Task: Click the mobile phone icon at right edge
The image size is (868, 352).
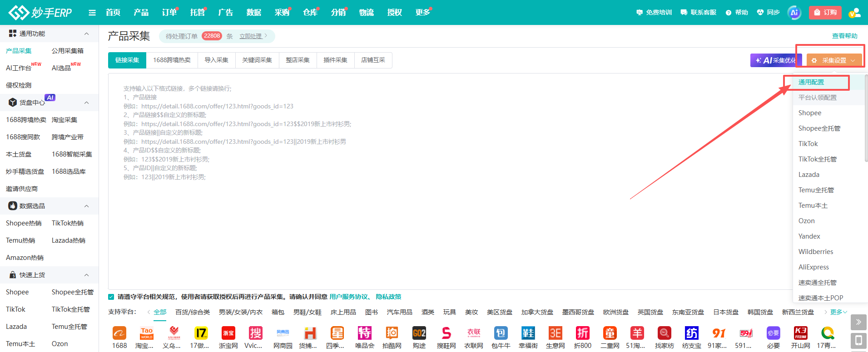Action: [858, 341]
